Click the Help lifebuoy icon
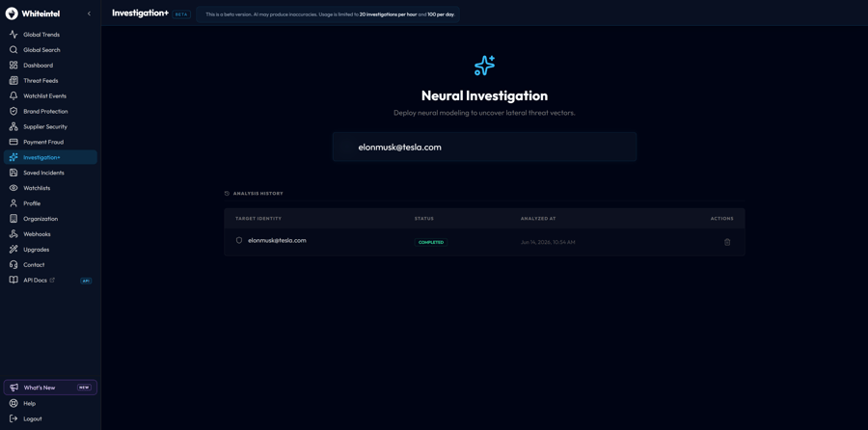 tap(14, 403)
